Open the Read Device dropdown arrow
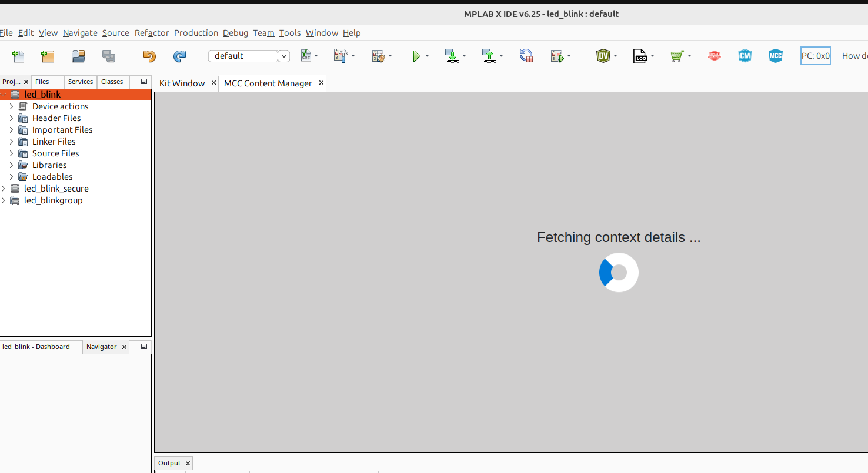Screen dimensions: 868x473 [502, 56]
